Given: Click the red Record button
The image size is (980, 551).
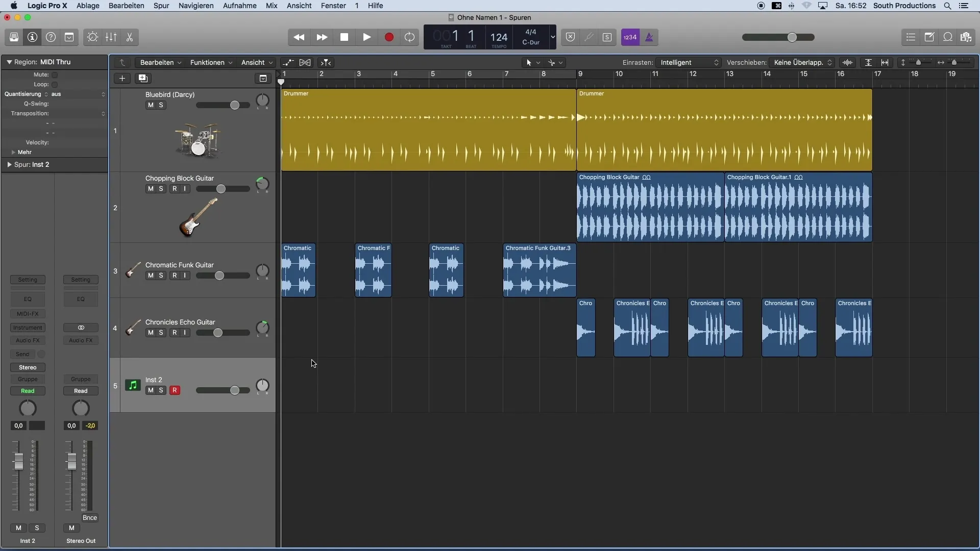Looking at the screenshot, I should coord(389,37).
